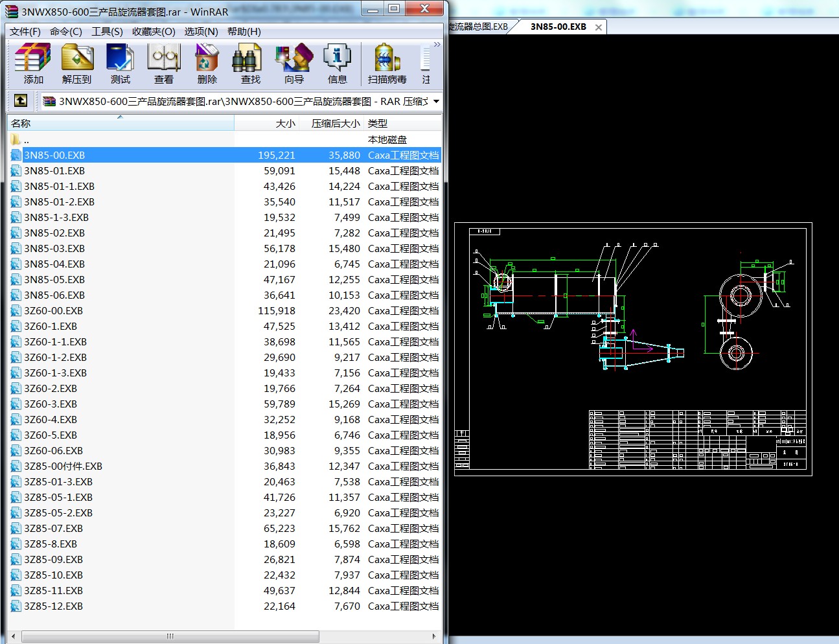839x644 pixels.
Task: Select file 3Z85-05-1.EXB
Action: (x=225, y=497)
